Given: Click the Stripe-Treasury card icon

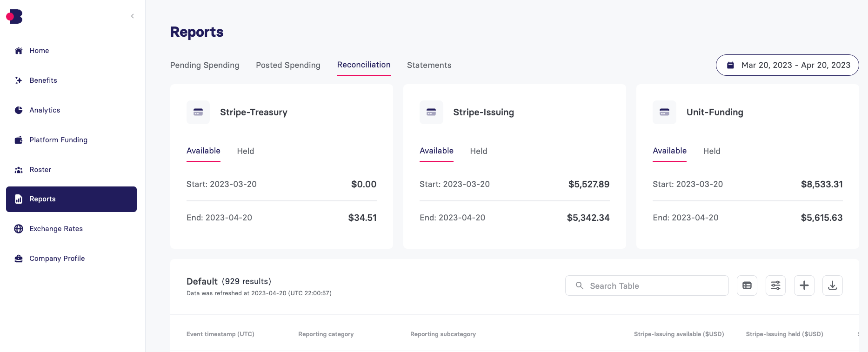Looking at the screenshot, I should click(198, 112).
